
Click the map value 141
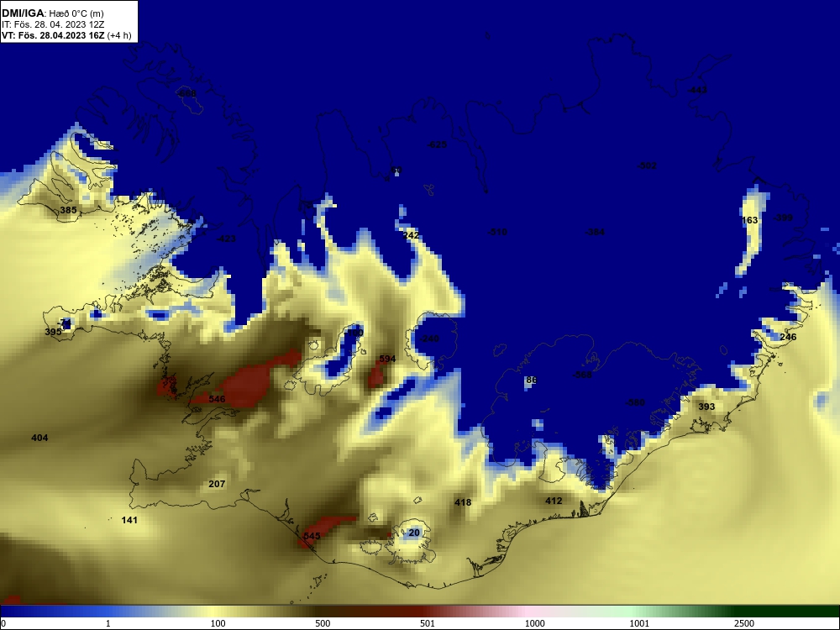tap(129, 520)
